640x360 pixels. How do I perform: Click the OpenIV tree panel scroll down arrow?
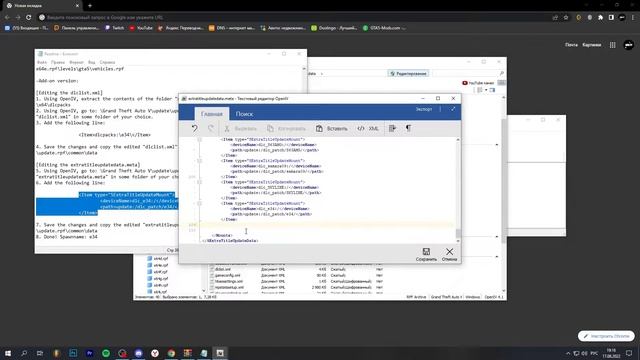click(203, 291)
